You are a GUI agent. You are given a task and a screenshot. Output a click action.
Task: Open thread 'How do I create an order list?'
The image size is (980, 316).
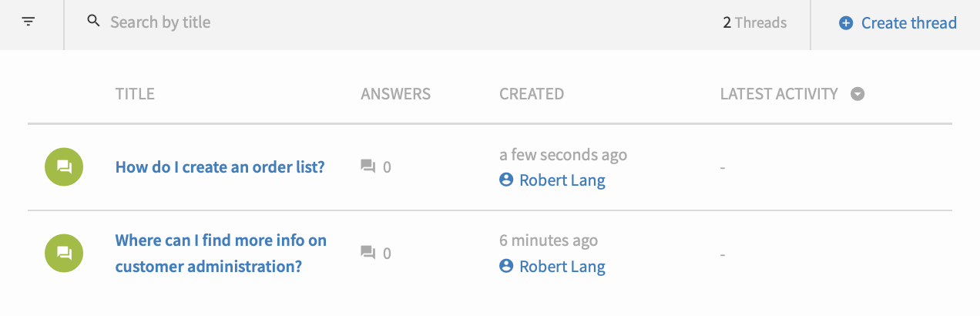coord(220,166)
